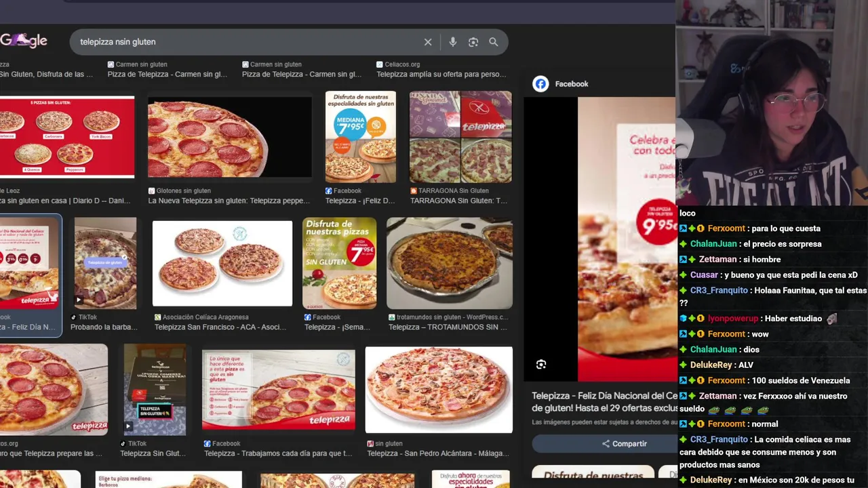
Task: Open Google Lens image search icon
Action: point(473,42)
